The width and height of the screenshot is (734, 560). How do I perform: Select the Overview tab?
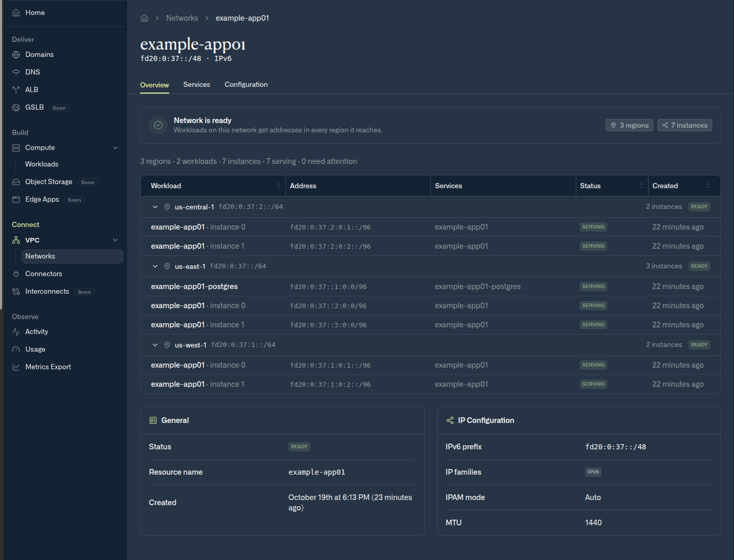tap(155, 85)
